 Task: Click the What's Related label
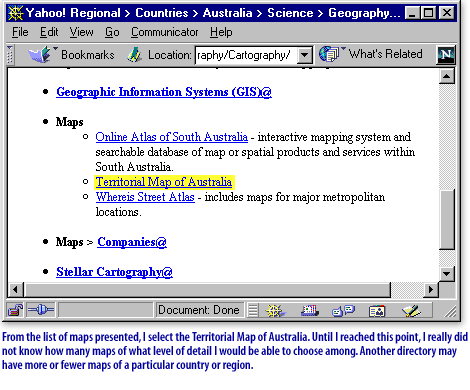point(385,54)
